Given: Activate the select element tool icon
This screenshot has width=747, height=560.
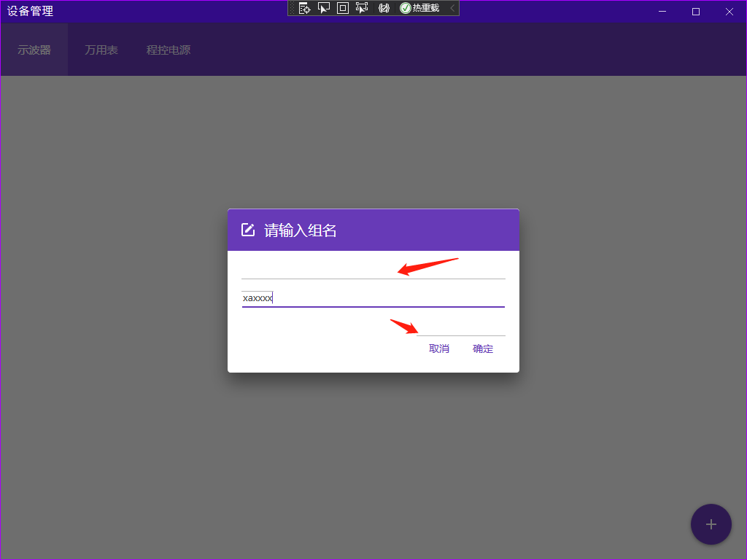Looking at the screenshot, I should [324, 8].
